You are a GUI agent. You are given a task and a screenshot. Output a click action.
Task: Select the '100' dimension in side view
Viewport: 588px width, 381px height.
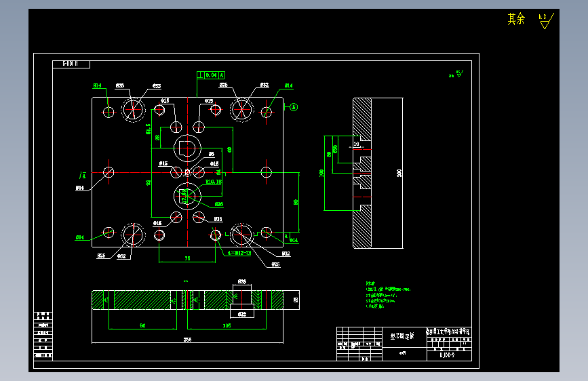pyautogui.click(x=321, y=173)
